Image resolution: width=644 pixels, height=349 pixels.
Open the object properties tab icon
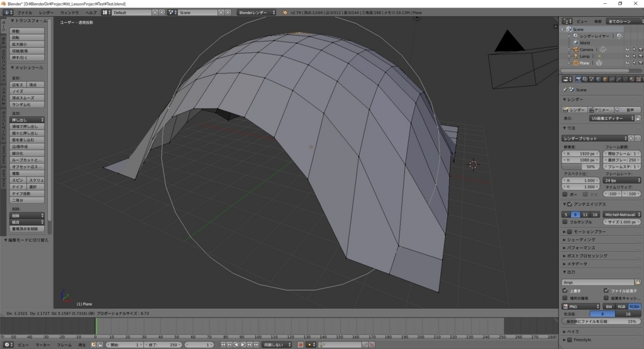[x=605, y=79]
